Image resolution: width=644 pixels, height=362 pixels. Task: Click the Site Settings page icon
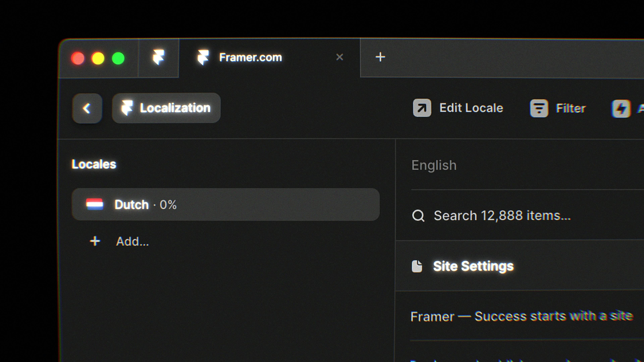pyautogui.click(x=417, y=266)
